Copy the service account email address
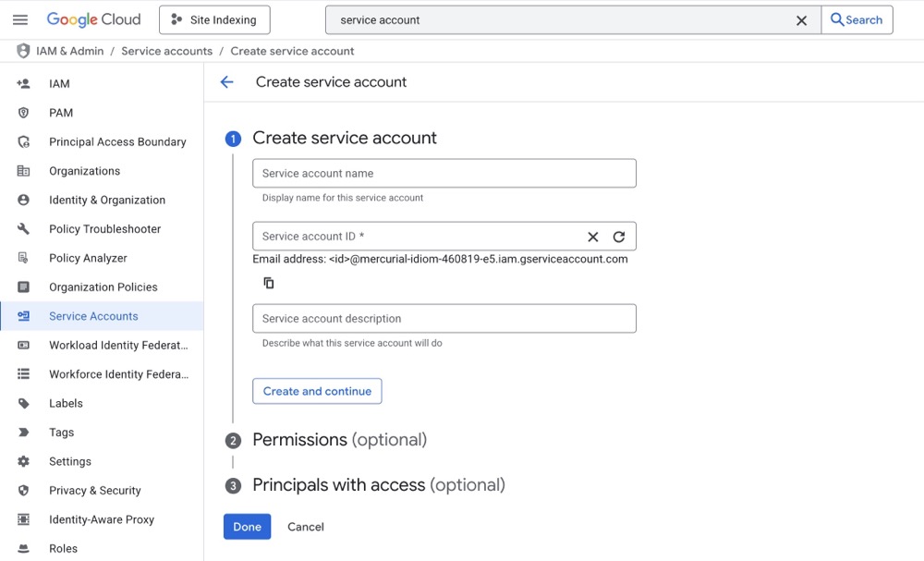Viewport: 924px width, 561px height. [269, 283]
